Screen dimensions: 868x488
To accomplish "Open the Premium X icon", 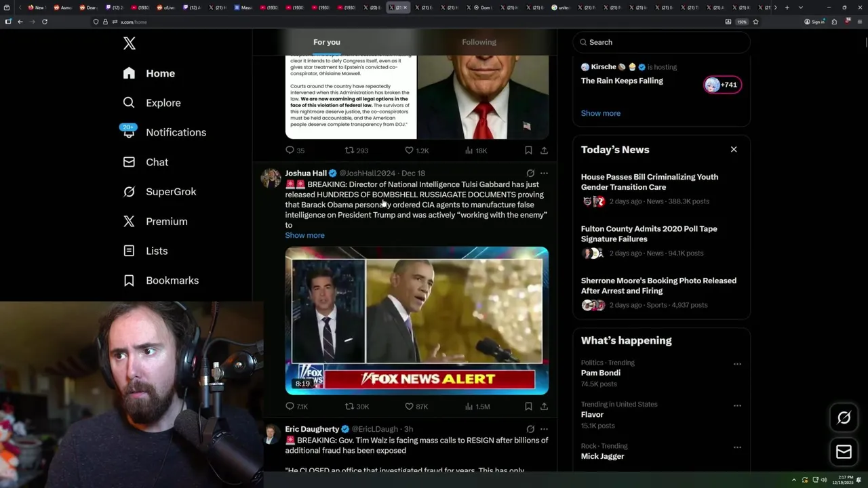I will click(x=129, y=221).
